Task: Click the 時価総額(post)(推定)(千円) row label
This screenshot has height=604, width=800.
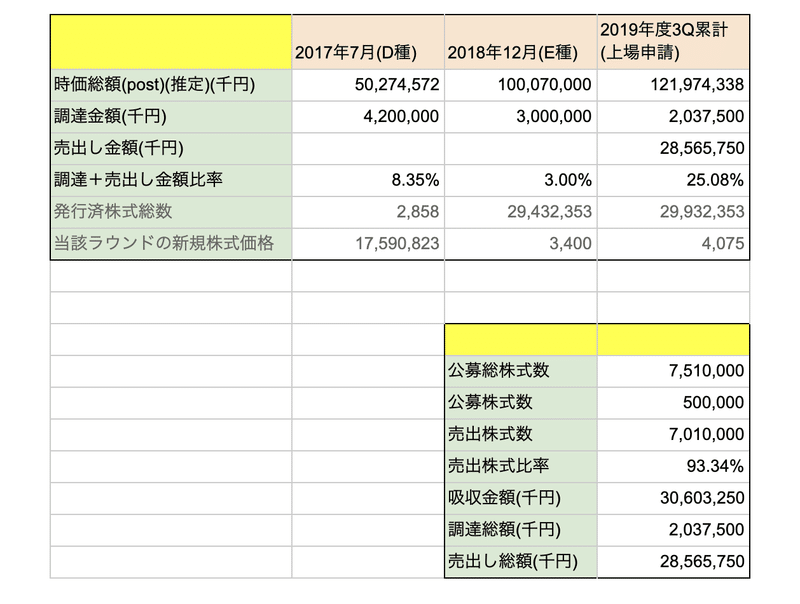Action: pos(171,85)
